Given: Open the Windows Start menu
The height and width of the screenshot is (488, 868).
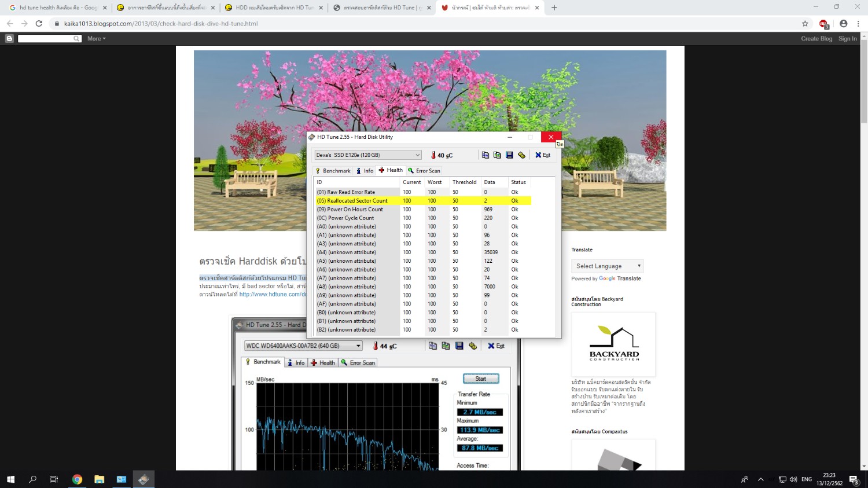Looking at the screenshot, I should point(10,479).
